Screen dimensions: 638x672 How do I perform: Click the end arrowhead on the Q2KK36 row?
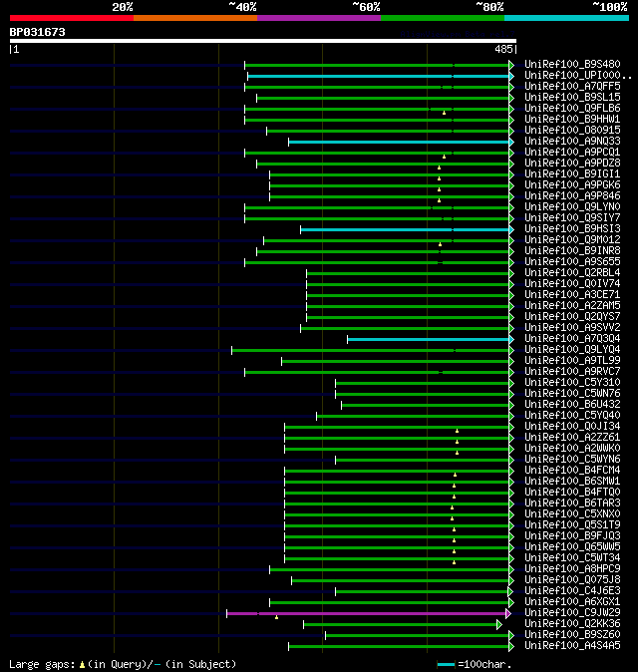499,624
